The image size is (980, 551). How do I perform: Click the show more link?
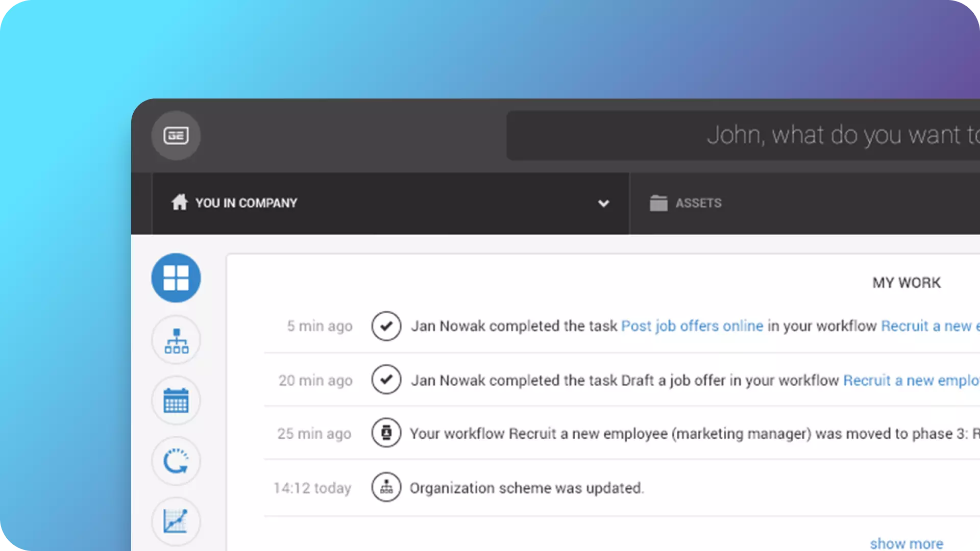(x=906, y=543)
